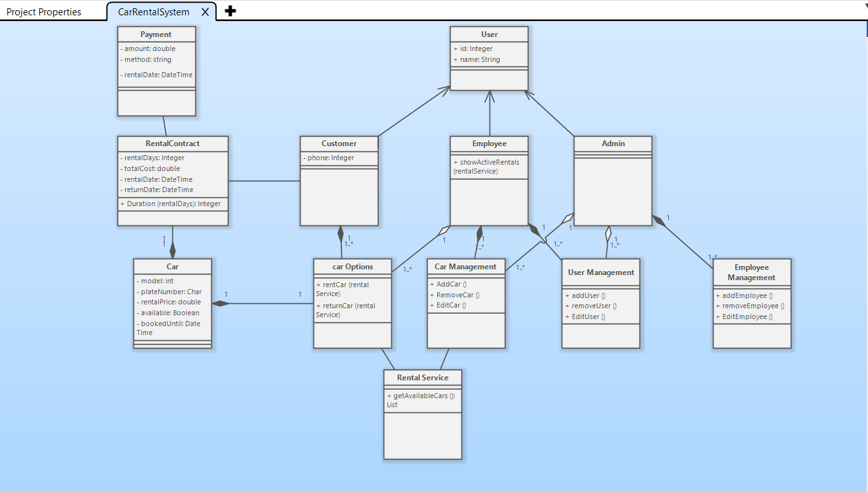Click the Car Management class title

[x=465, y=267]
